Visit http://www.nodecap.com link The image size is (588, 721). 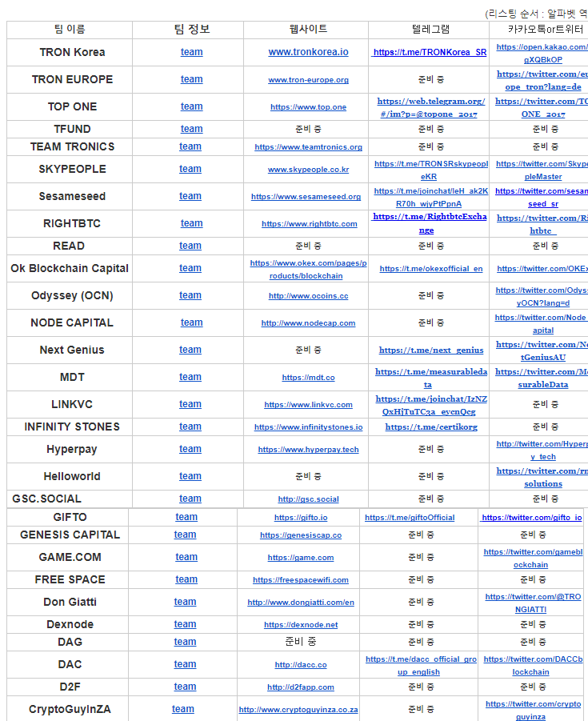[x=309, y=322]
